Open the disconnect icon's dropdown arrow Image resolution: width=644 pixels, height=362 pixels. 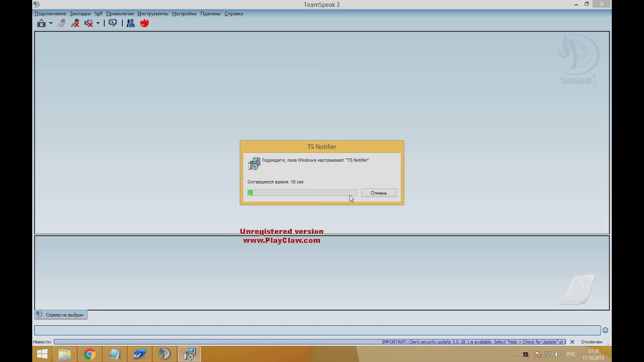pyautogui.click(x=51, y=23)
